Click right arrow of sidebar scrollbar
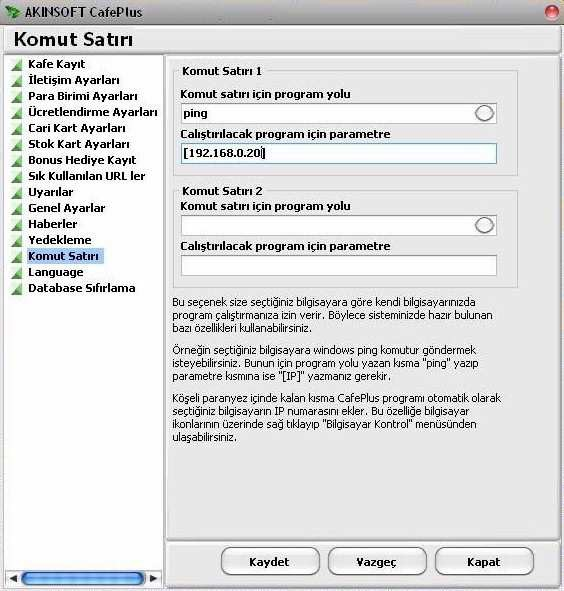This screenshot has height=591, width=564. 153,578
